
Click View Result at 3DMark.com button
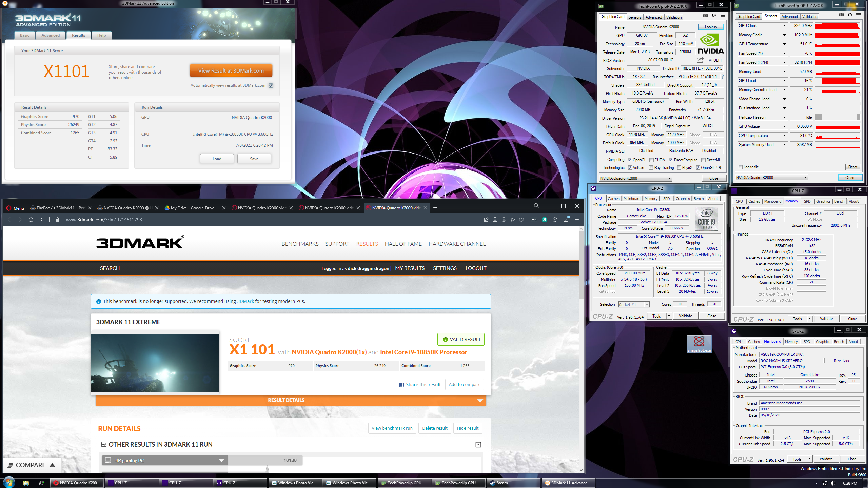[x=231, y=71]
